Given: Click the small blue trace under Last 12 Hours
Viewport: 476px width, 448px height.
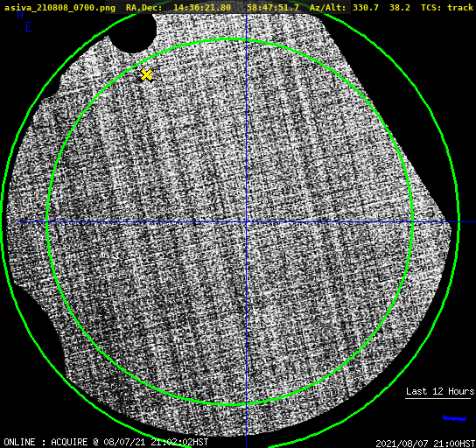Looking at the screenshot, I should pyautogui.click(x=454, y=418).
